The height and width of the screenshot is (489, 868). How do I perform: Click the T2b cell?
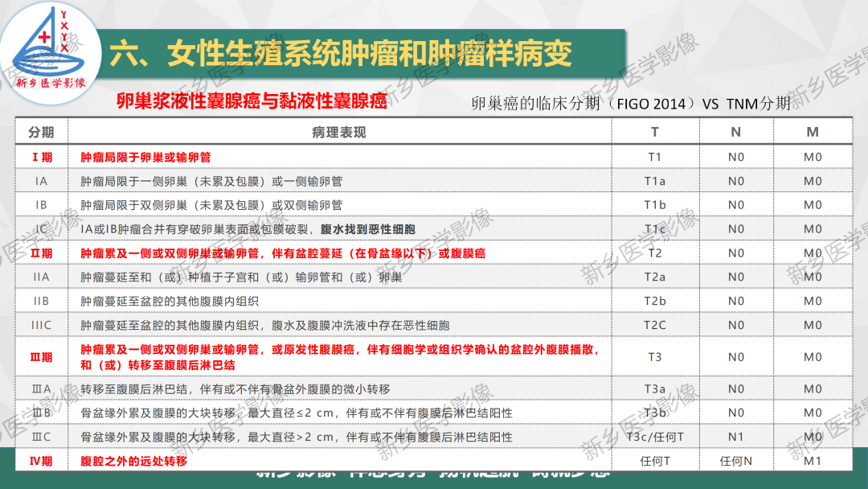(x=655, y=301)
